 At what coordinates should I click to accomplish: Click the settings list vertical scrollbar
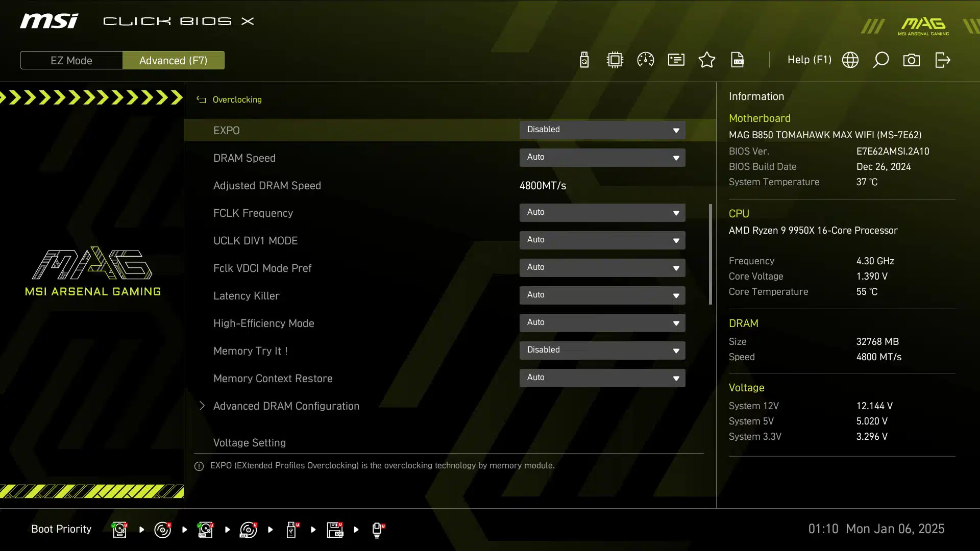point(710,254)
